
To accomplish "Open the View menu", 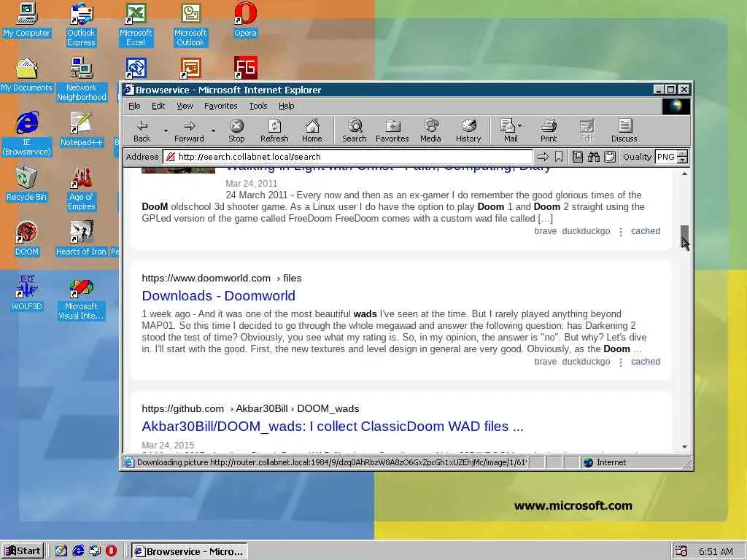I will pos(185,106).
